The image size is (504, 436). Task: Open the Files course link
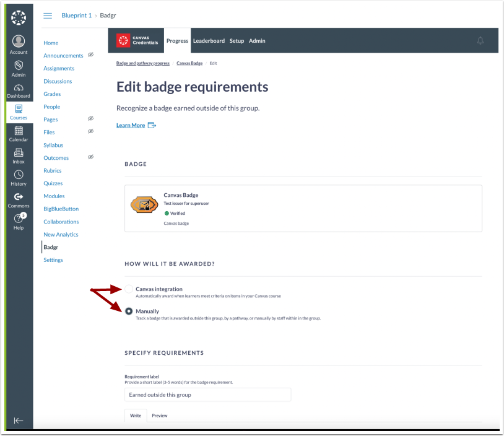click(49, 132)
